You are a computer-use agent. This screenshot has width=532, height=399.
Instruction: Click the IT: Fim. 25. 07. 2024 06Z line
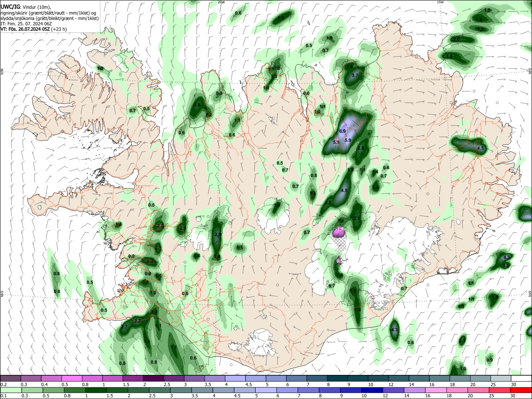pos(26,24)
